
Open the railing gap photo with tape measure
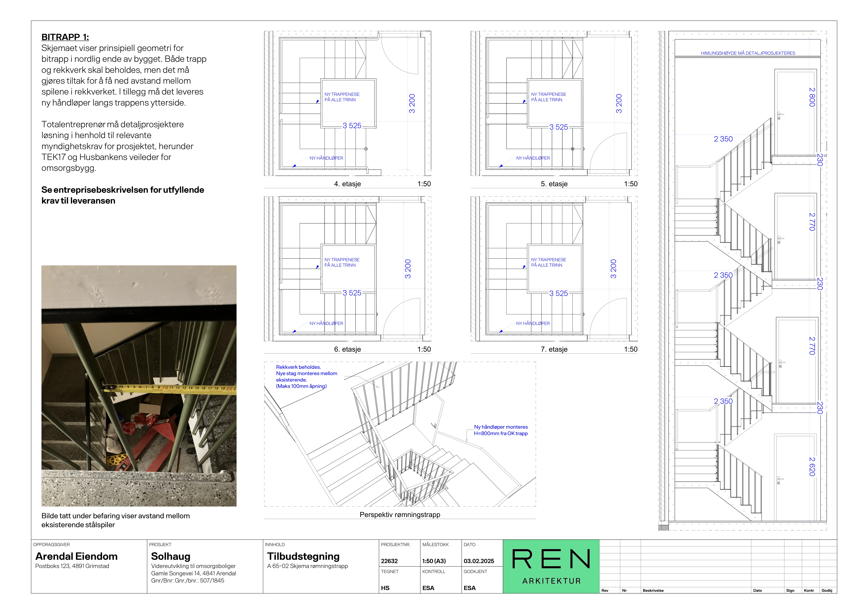tap(139, 386)
